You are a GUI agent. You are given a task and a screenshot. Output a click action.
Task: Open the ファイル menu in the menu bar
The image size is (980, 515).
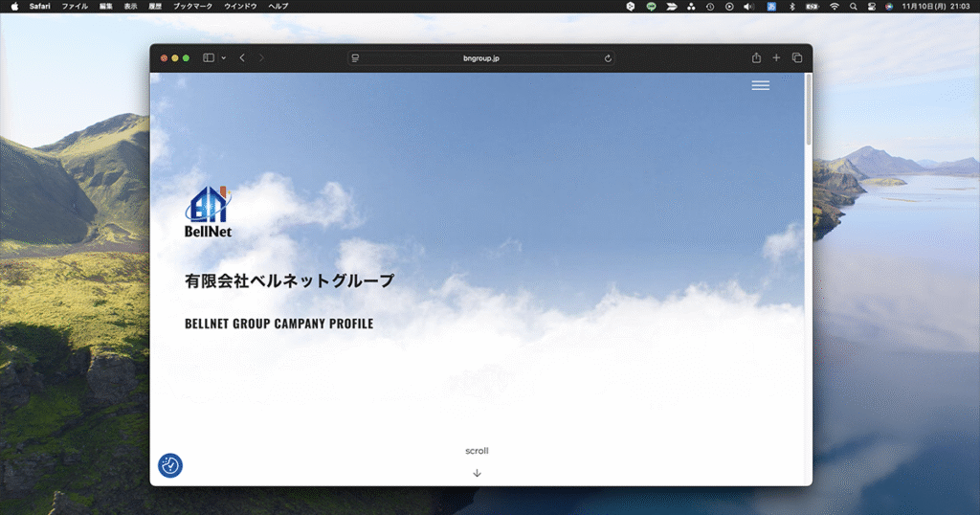tap(75, 6)
